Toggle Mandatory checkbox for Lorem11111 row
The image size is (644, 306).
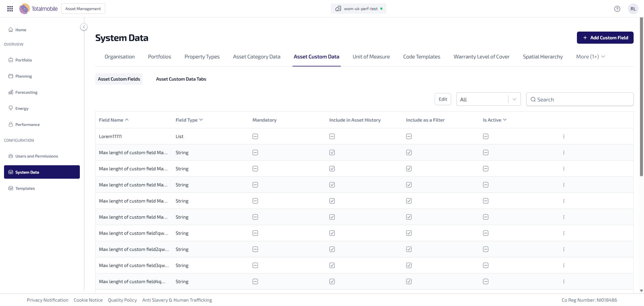(255, 136)
